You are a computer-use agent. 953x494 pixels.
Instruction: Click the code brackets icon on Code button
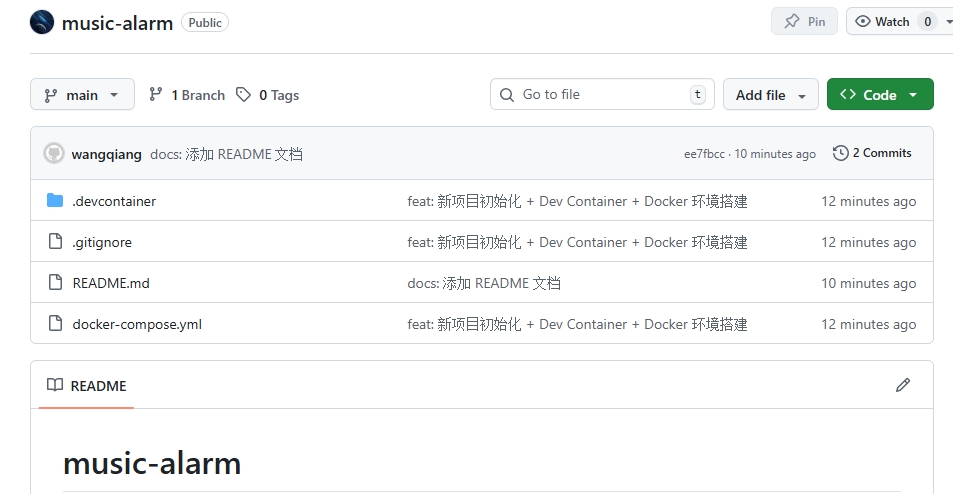coord(848,94)
